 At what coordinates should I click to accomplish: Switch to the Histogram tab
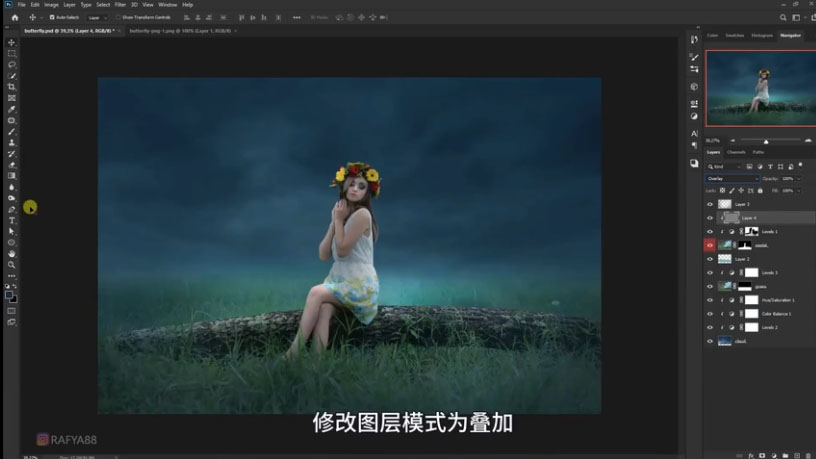click(762, 35)
